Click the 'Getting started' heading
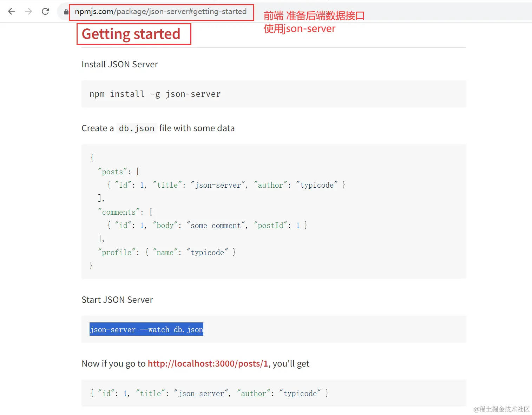Image resolution: width=532 pixels, height=415 pixels. 131,34
